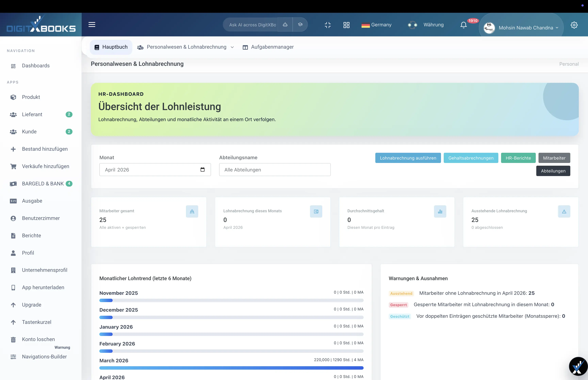Click the warning icon on Ausstehende Lohnabrechnung card
The height and width of the screenshot is (380, 588).
564,211
